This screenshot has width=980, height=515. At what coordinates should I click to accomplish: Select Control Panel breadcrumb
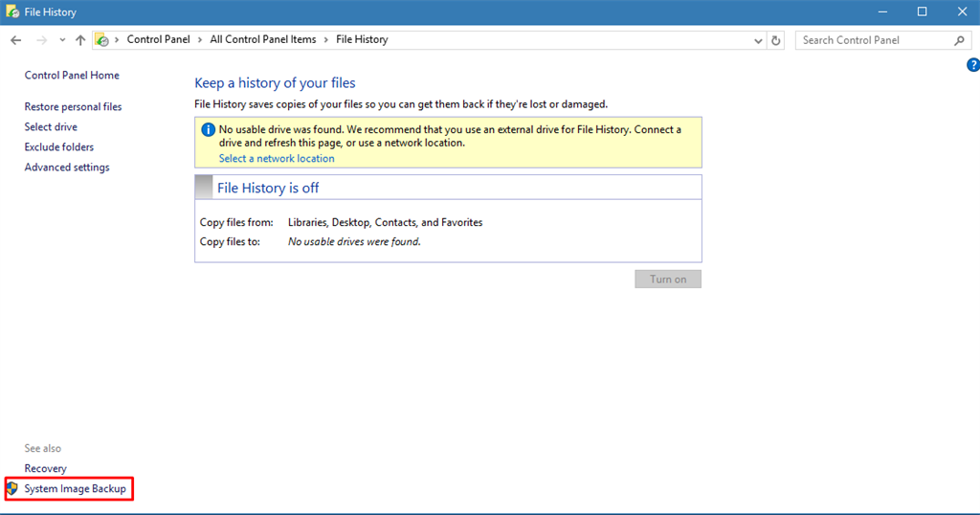pyautogui.click(x=158, y=39)
